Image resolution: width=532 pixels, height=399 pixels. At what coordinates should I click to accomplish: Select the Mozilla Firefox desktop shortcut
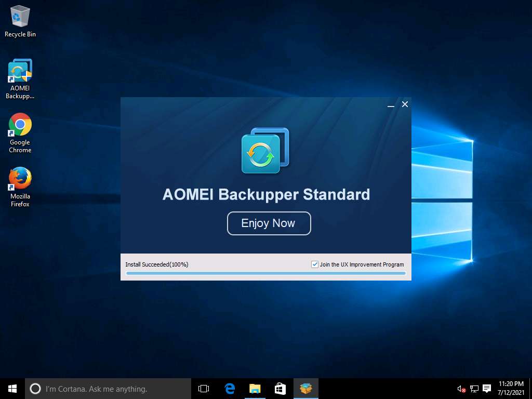pyautogui.click(x=20, y=187)
